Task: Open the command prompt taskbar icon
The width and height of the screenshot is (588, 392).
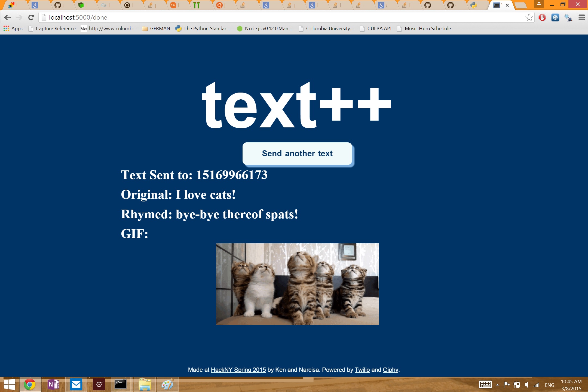Action: [x=120, y=385]
